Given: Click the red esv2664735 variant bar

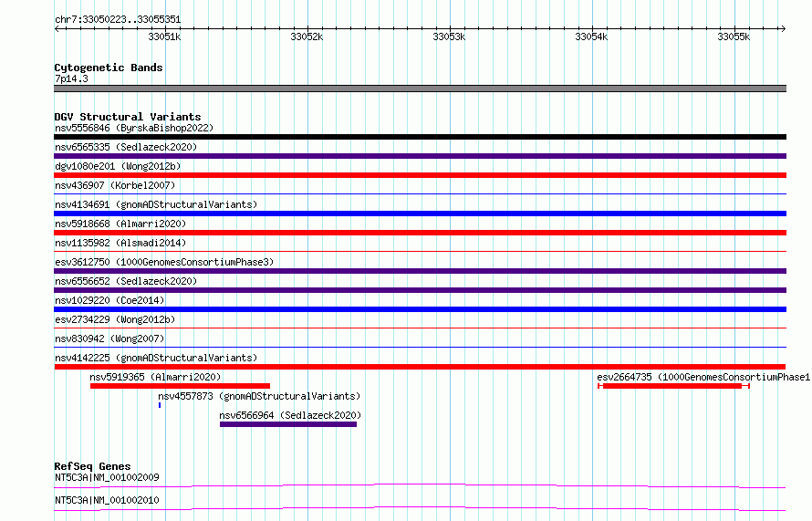Looking at the screenshot, I should (x=673, y=386).
